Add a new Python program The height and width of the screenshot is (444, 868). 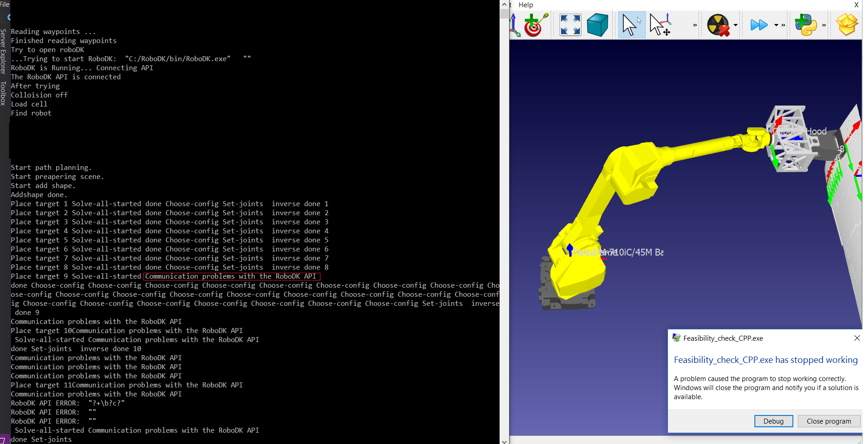pyautogui.click(x=806, y=25)
